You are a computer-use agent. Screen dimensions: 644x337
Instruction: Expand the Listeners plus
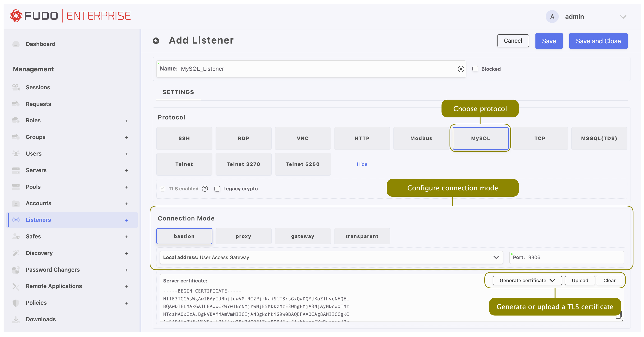(x=126, y=220)
